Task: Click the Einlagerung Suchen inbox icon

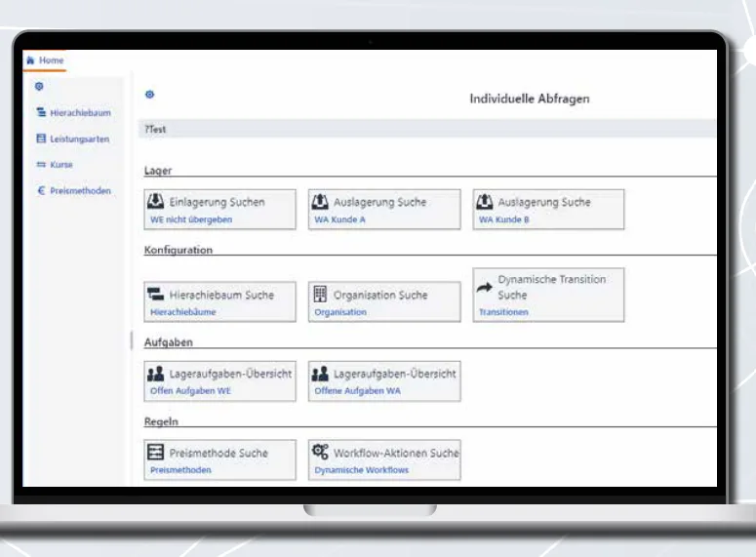Action: click(156, 201)
